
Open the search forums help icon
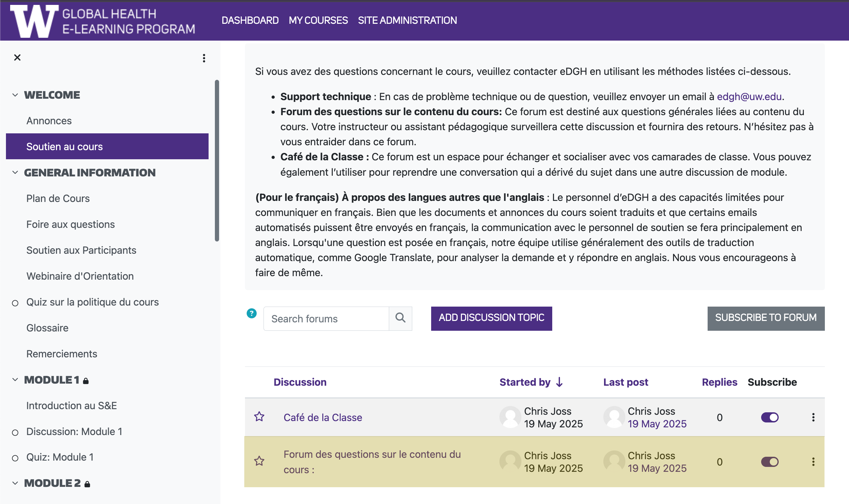[251, 313]
